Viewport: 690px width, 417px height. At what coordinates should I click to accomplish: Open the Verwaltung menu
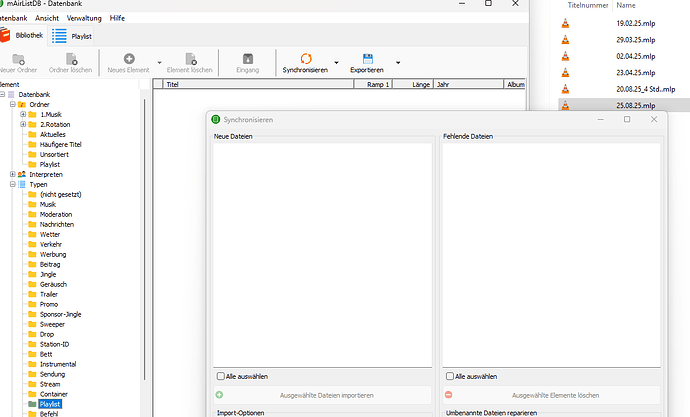point(84,18)
